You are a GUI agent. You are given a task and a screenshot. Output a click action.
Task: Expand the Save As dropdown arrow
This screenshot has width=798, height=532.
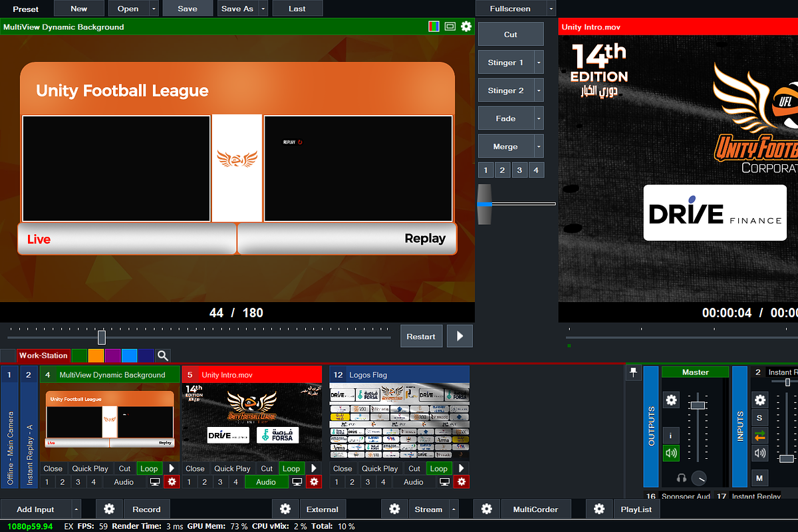point(263,9)
